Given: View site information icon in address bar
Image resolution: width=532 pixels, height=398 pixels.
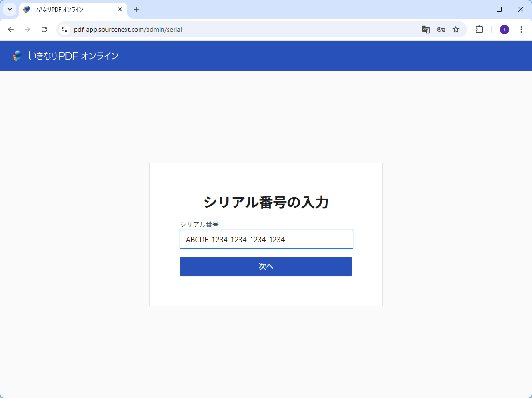Looking at the screenshot, I should tap(64, 29).
